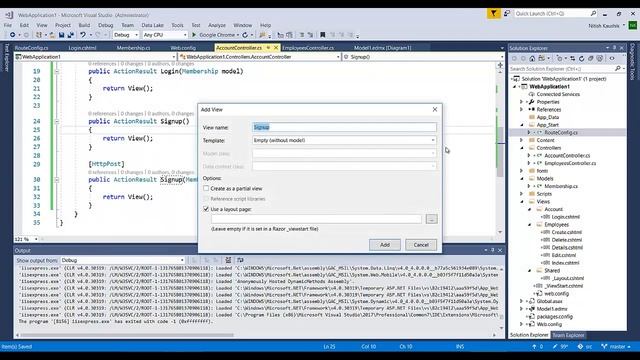The width and height of the screenshot is (640, 360).
Task: Pin the AccountController.cs tab
Action: [x=268, y=48]
